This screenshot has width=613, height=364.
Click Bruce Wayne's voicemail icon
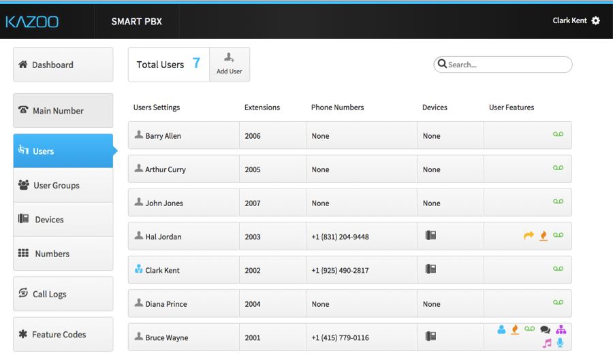pos(529,329)
